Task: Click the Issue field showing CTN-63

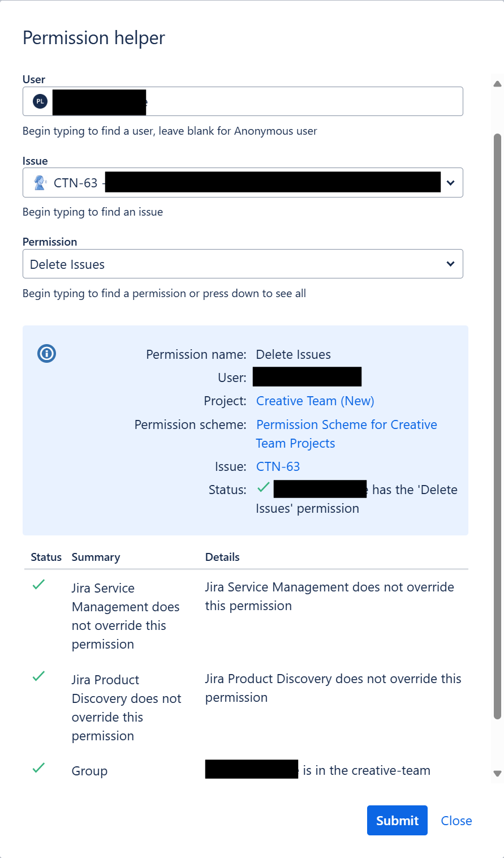Action: point(243,183)
